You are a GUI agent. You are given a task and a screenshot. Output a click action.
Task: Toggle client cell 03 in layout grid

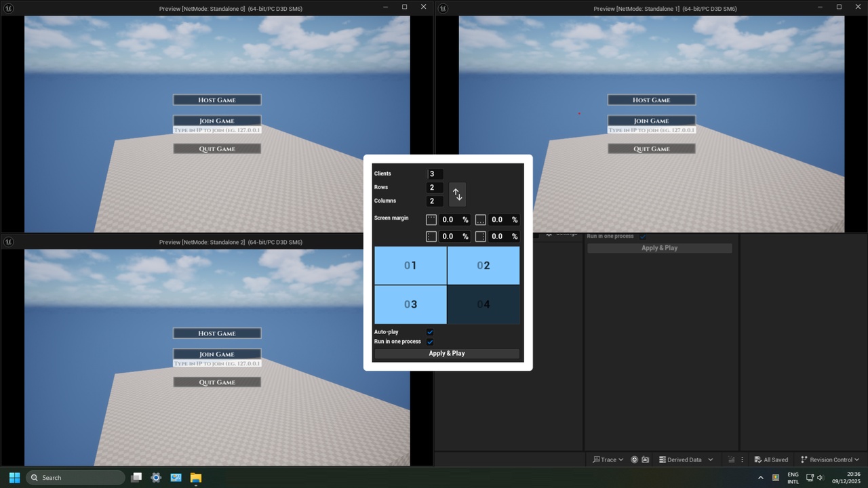pos(410,304)
